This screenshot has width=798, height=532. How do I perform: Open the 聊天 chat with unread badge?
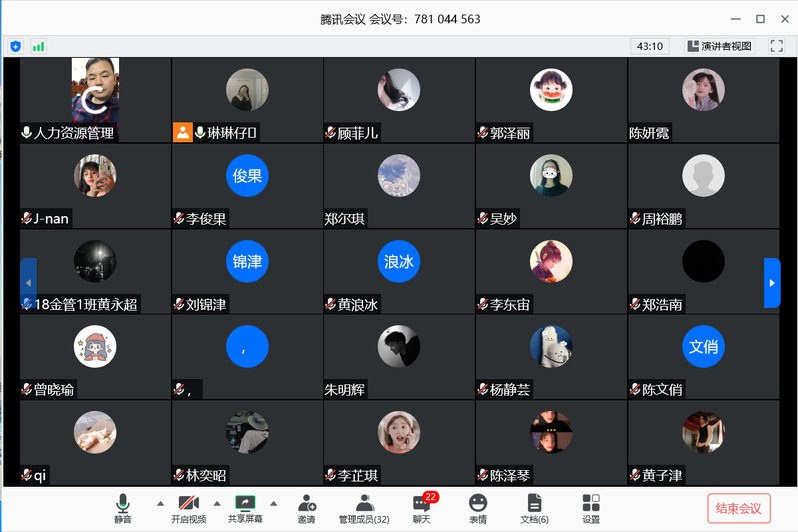[x=422, y=507]
